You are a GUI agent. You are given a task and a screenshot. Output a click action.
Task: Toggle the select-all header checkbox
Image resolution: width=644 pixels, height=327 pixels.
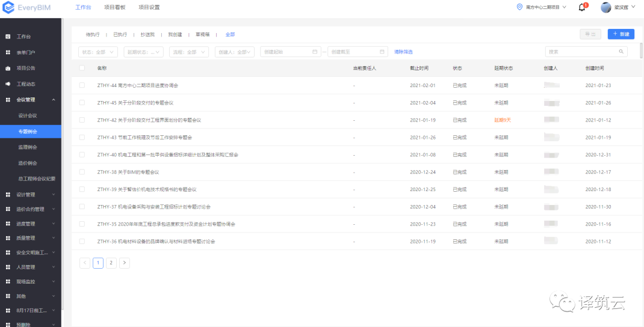pyautogui.click(x=82, y=68)
